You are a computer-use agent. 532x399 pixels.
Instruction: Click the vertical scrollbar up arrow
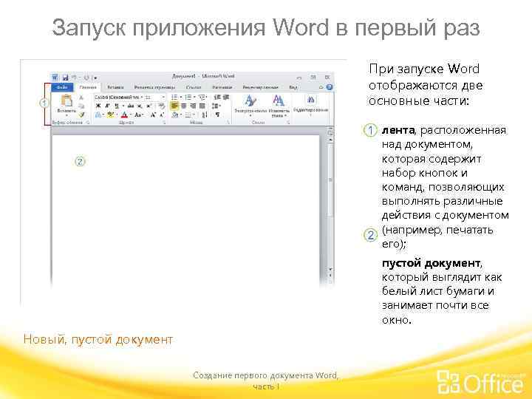(x=330, y=140)
